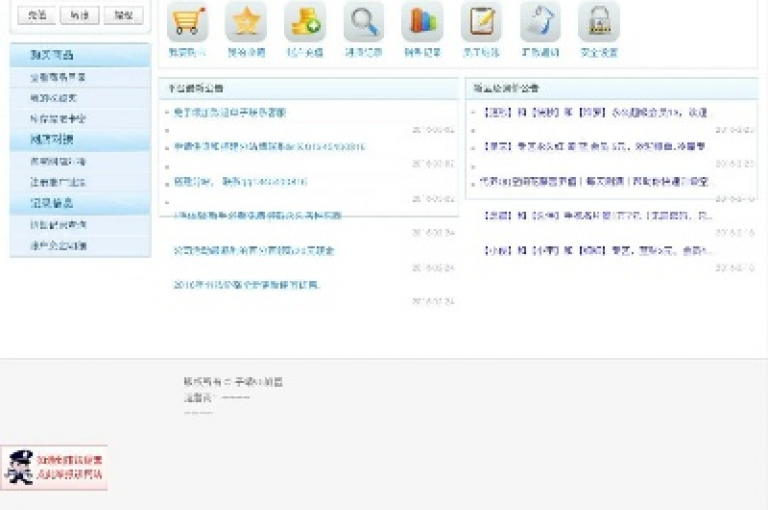Open the last announcement in the right panel

598,250
